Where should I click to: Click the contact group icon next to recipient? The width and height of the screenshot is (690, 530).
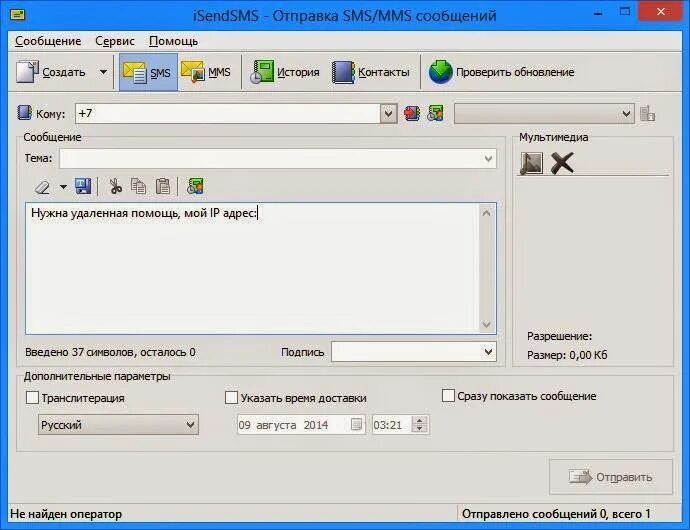coord(435,114)
